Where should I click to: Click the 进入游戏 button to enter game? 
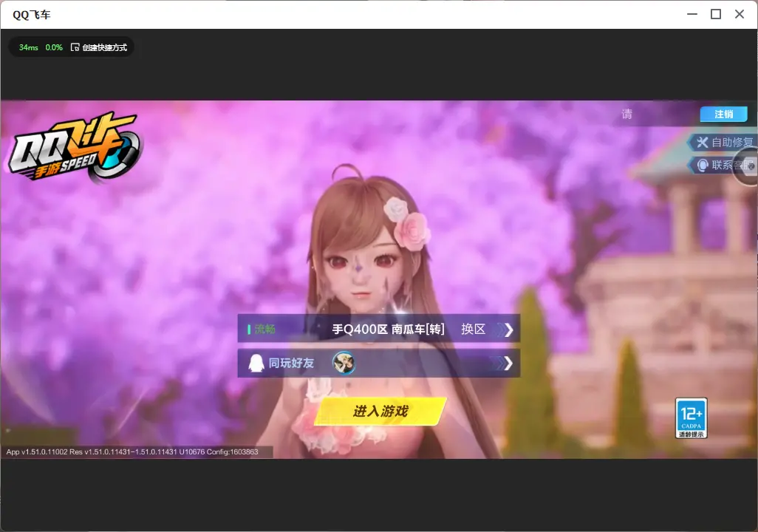[x=380, y=412]
